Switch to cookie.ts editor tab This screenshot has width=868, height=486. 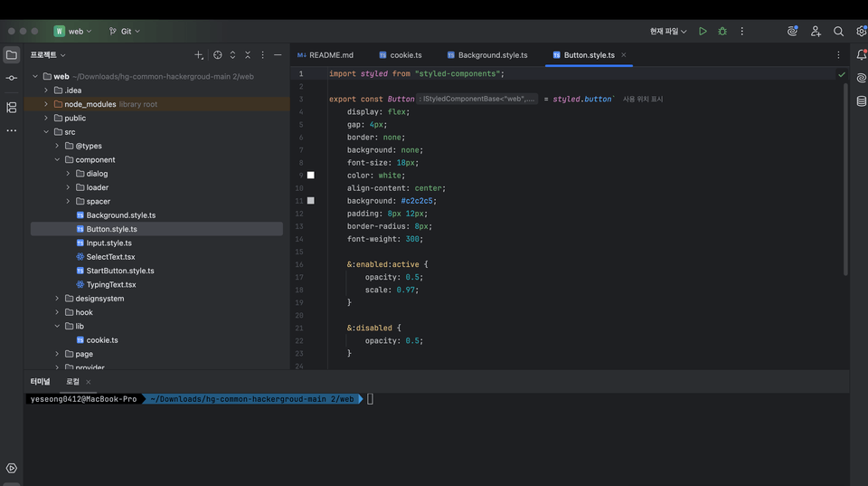tap(401, 55)
